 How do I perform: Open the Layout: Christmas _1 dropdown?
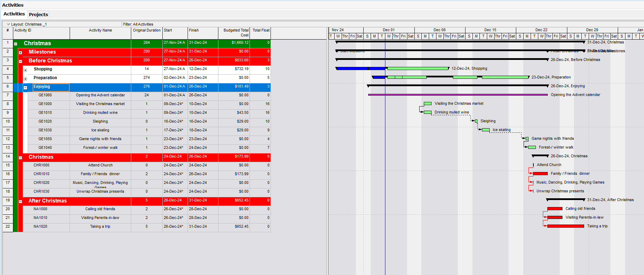click(8, 24)
